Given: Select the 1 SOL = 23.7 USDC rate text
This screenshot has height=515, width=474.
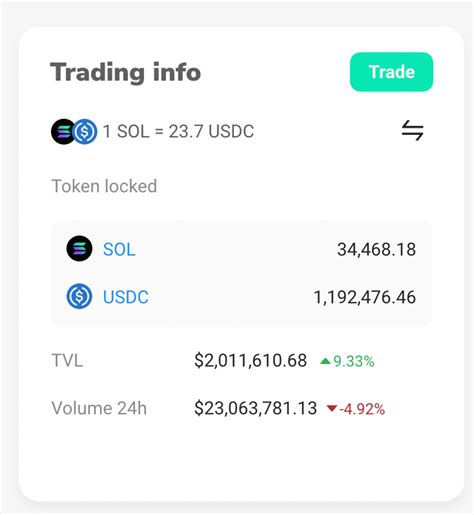Looking at the screenshot, I should (x=178, y=131).
